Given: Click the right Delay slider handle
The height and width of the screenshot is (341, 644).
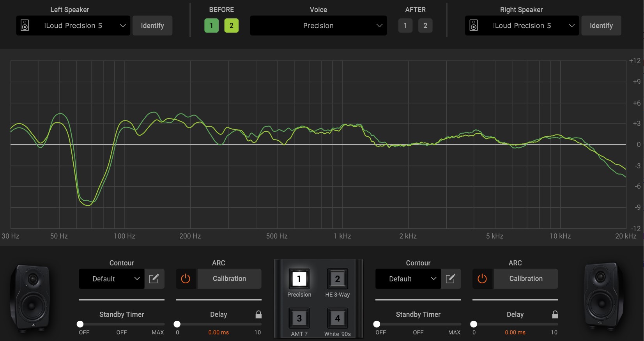Looking at the screenshot, I should click(474, 324).
